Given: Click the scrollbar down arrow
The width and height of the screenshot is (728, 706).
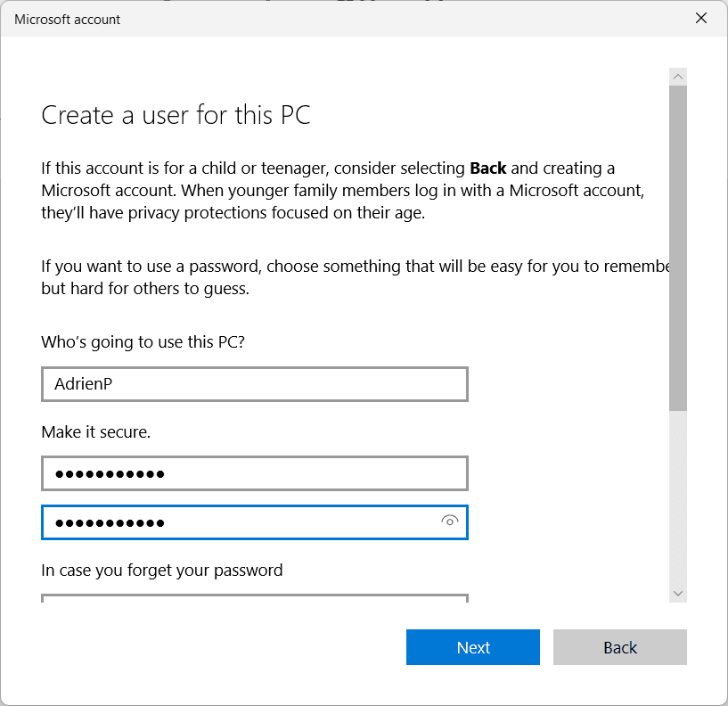Looking at the screenshot, I should click(x=678, y=594).
